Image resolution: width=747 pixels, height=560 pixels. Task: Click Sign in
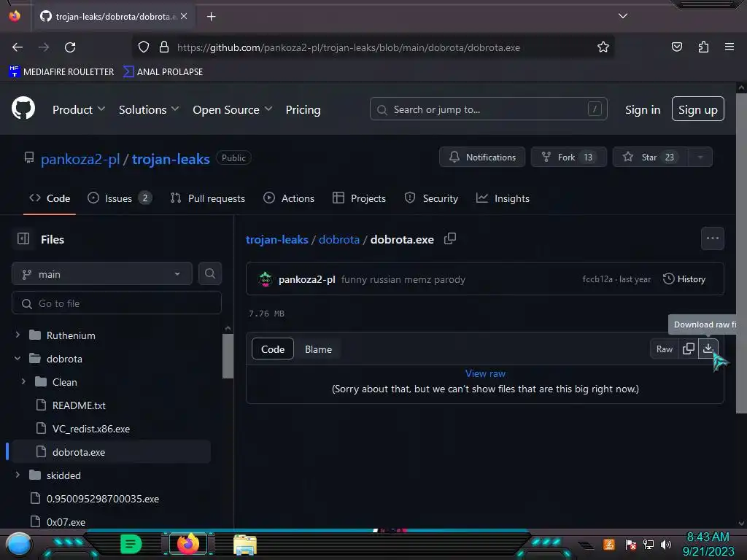click(x=643, y=109)
